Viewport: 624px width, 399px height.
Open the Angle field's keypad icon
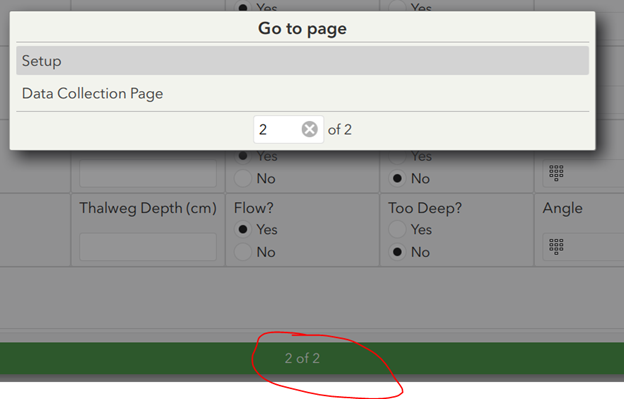pyautogui.click(x=556, y=246)
